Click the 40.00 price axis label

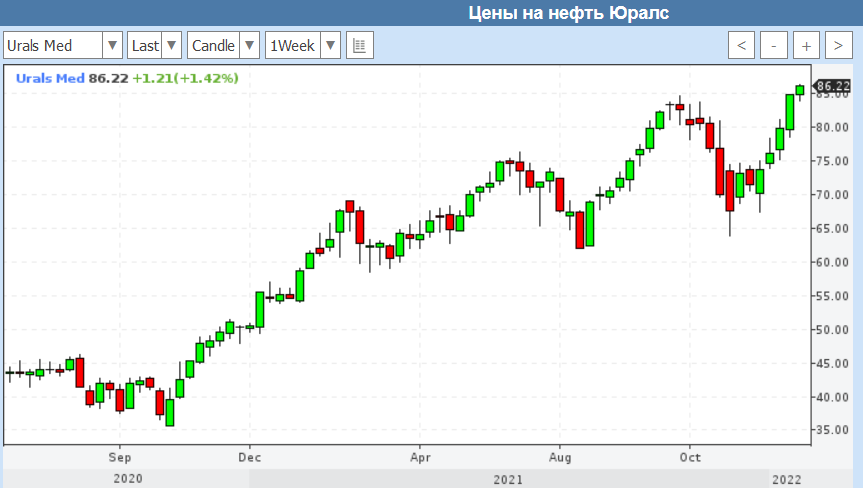[832, 397]
